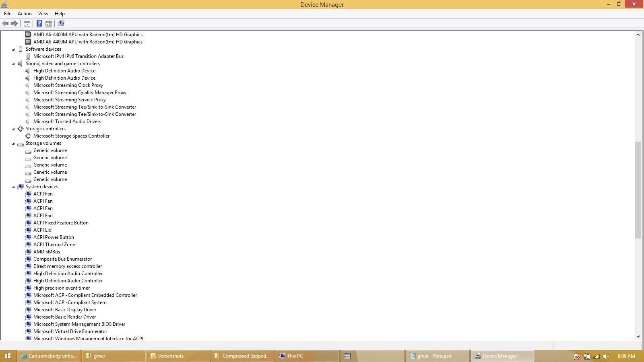Click the Storage volumes category icon

[21, 144]
